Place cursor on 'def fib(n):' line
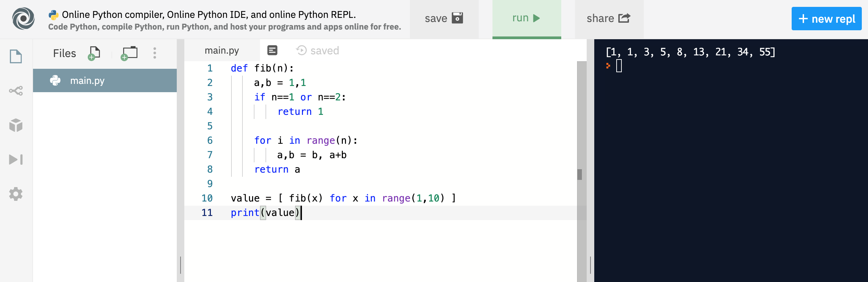The width and height of the screenshot is (868, 282). click(262, 68)
